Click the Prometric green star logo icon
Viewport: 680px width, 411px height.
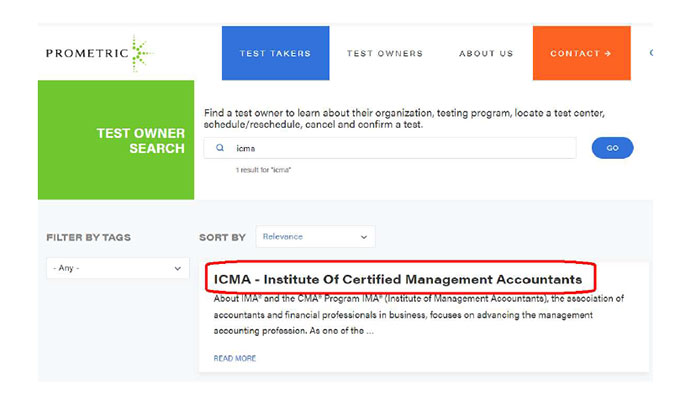click(137, 54)
